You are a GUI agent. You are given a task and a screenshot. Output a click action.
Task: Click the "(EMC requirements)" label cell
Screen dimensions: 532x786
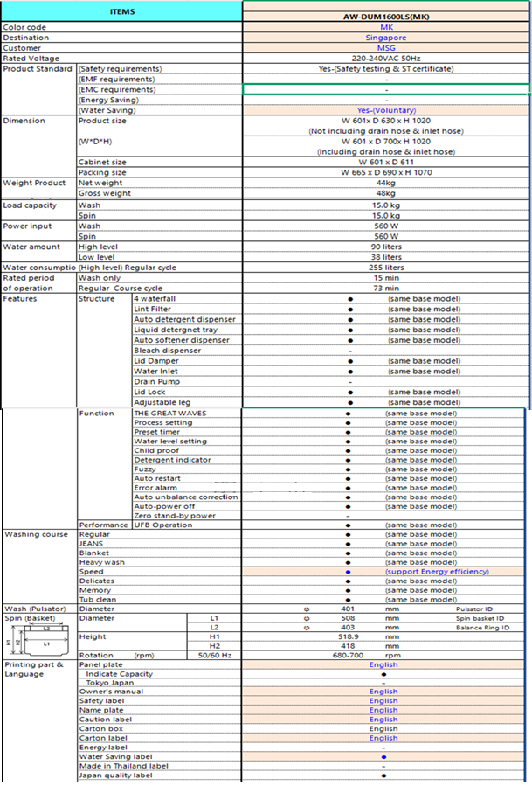(x=159, y=89)
